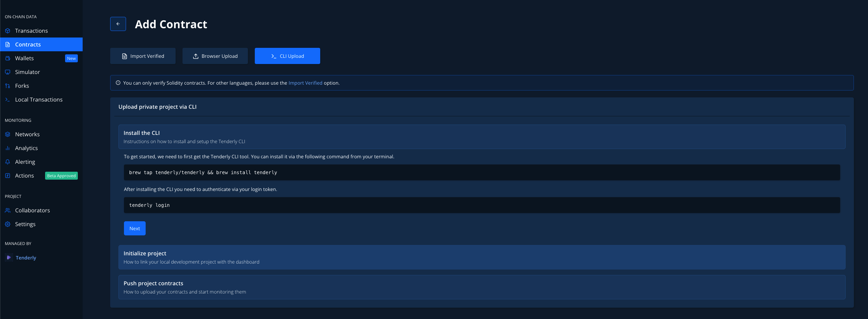Click the Transactions cube icon in the sidebar
The width and height of the screenshot is (868, 319).
tap(8, 31)
